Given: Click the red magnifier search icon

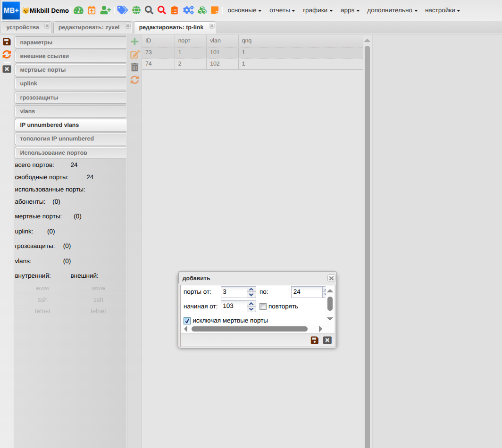Looking at the screenshot, I should click(x=162, y=10).
